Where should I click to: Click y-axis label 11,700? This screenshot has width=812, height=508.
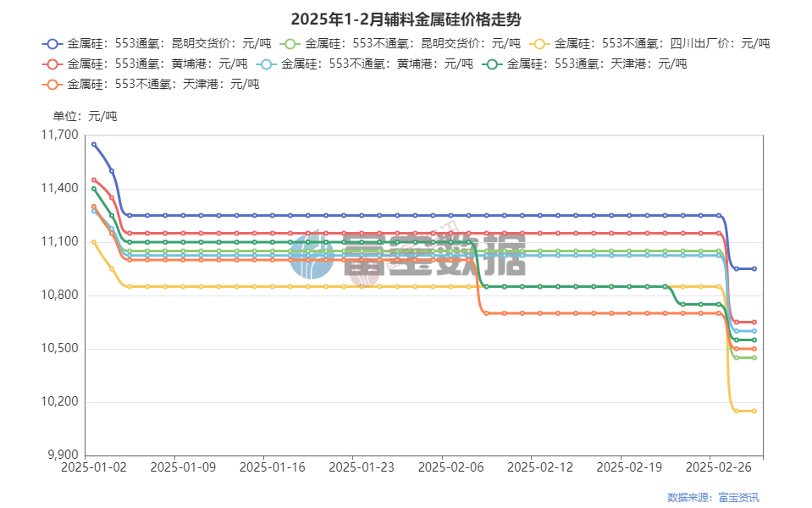pyautogui.click(x=59, y=135)
